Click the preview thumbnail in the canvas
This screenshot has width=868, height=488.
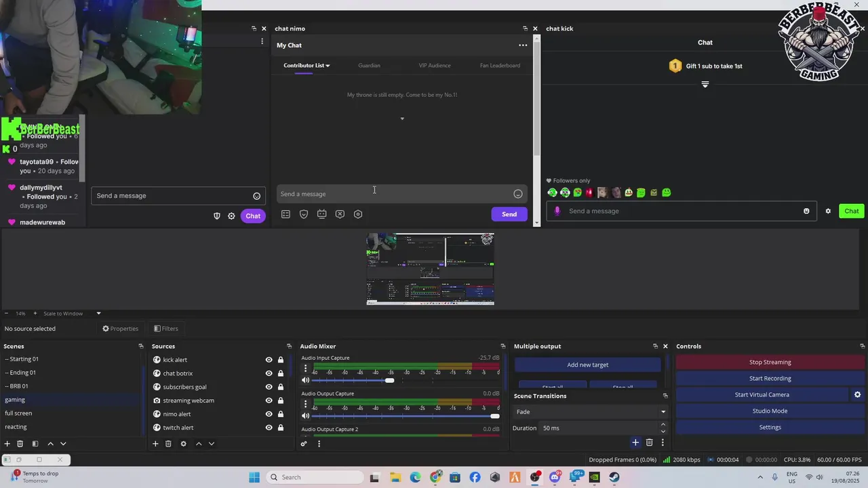(x=431, y=269)
